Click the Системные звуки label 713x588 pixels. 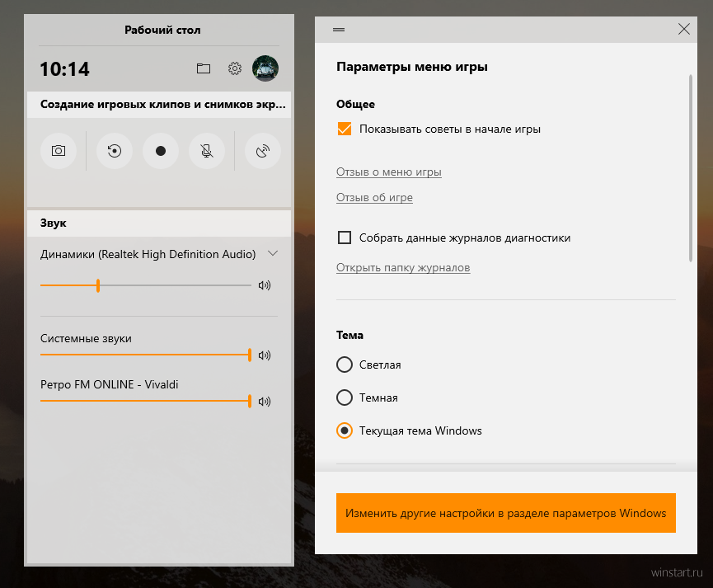[86, 339]
